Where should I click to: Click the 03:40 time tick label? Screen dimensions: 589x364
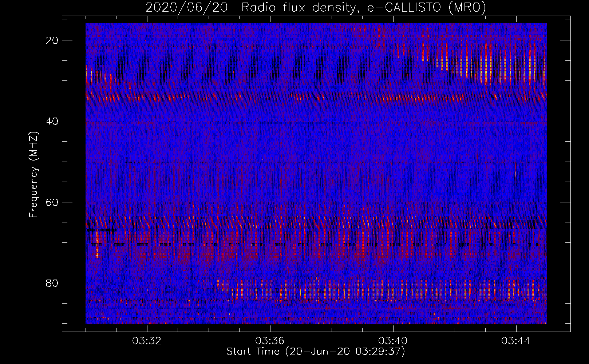point(393,341)
